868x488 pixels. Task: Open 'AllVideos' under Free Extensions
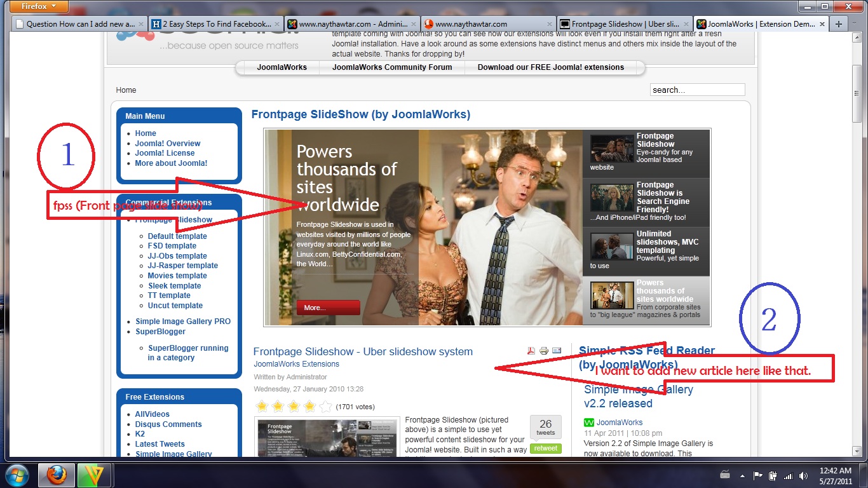point(153,414)
